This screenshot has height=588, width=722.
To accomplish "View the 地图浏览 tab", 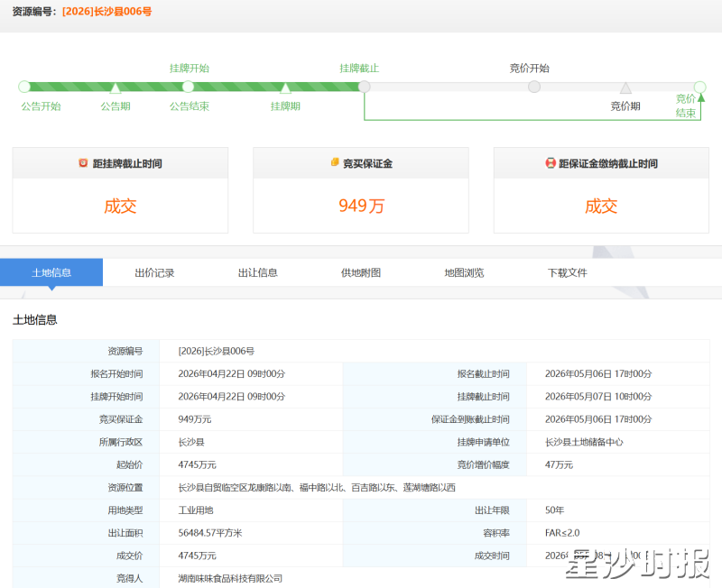I will tap(464, 273).
